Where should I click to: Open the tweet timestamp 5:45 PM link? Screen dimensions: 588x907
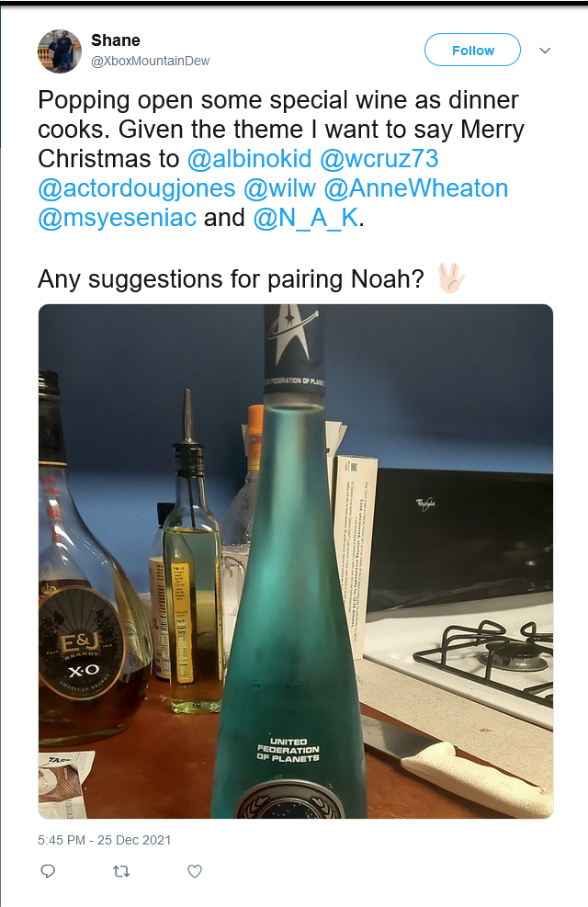click(105, 840)
